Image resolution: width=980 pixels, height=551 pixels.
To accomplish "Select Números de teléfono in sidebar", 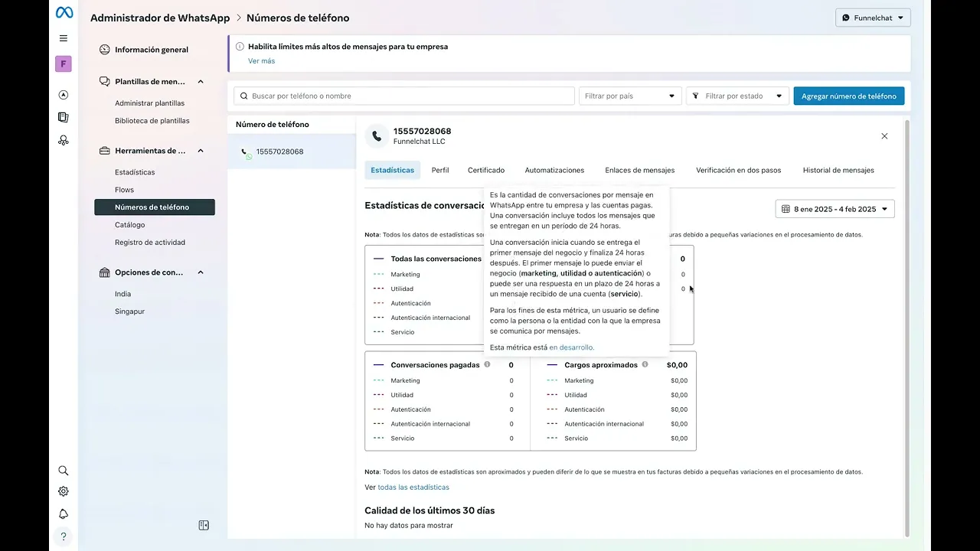I will pyautogui.click(x=155, y=207).
